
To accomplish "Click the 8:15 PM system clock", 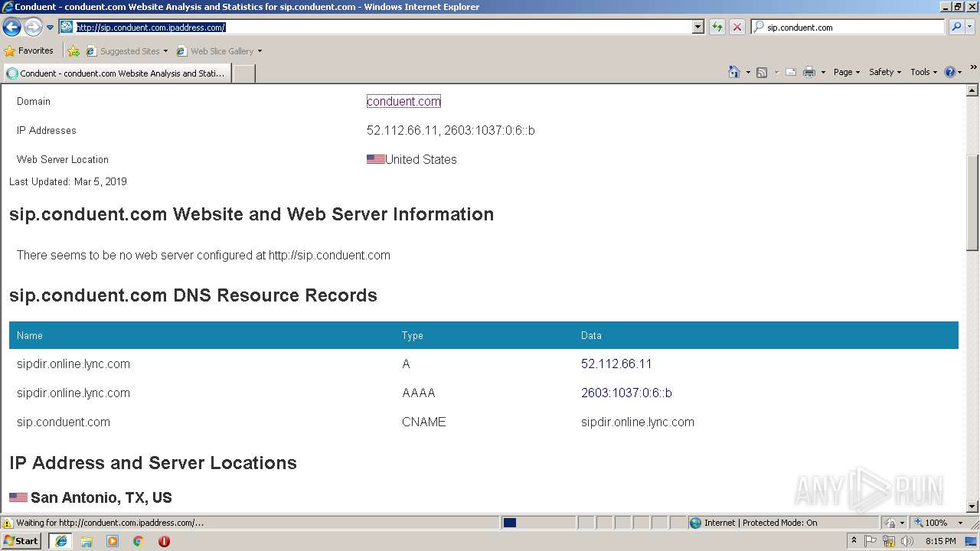I will coord(941,541).
